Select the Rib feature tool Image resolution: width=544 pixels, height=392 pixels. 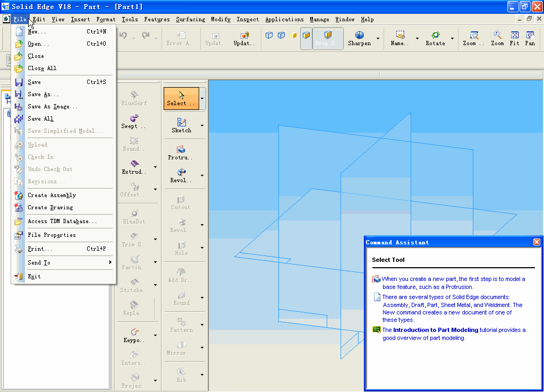(182, 376)
